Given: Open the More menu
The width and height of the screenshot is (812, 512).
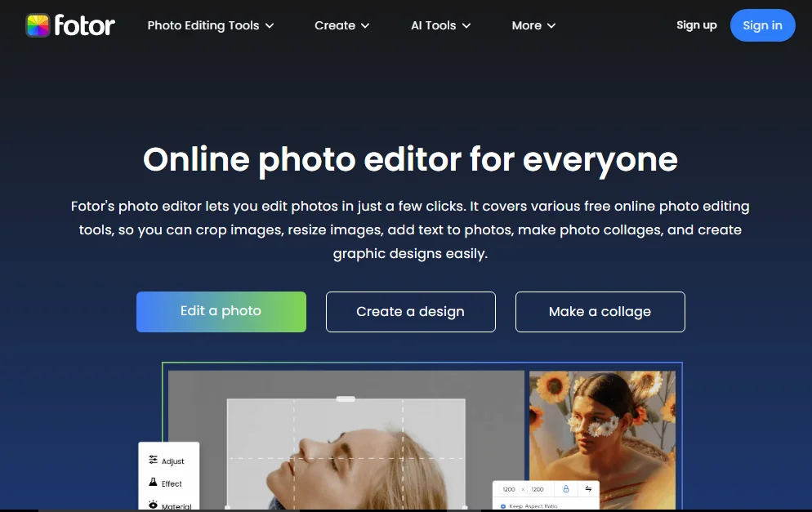Looking at the screenshot, I should (533, 25).
